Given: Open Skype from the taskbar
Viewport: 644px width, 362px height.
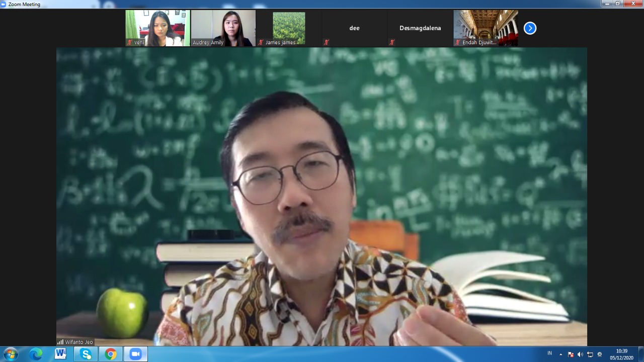Looking at the screenshot, I should click(x=86, y=354).
